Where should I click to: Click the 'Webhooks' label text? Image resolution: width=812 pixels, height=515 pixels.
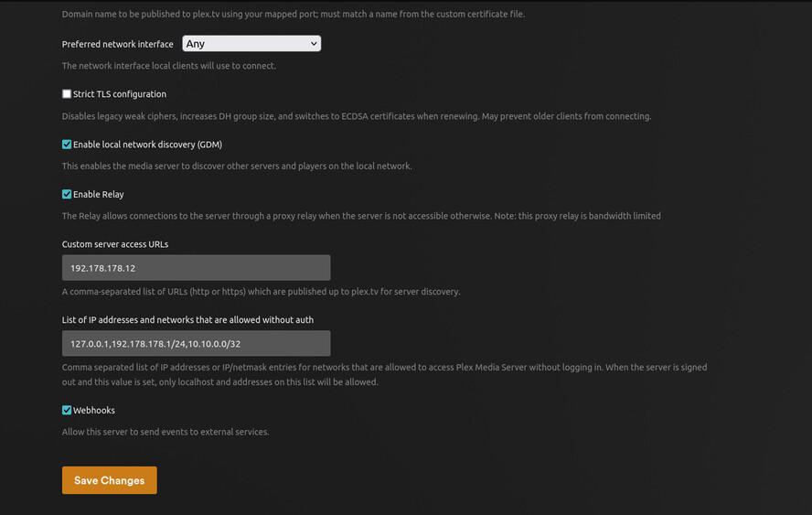94,410
